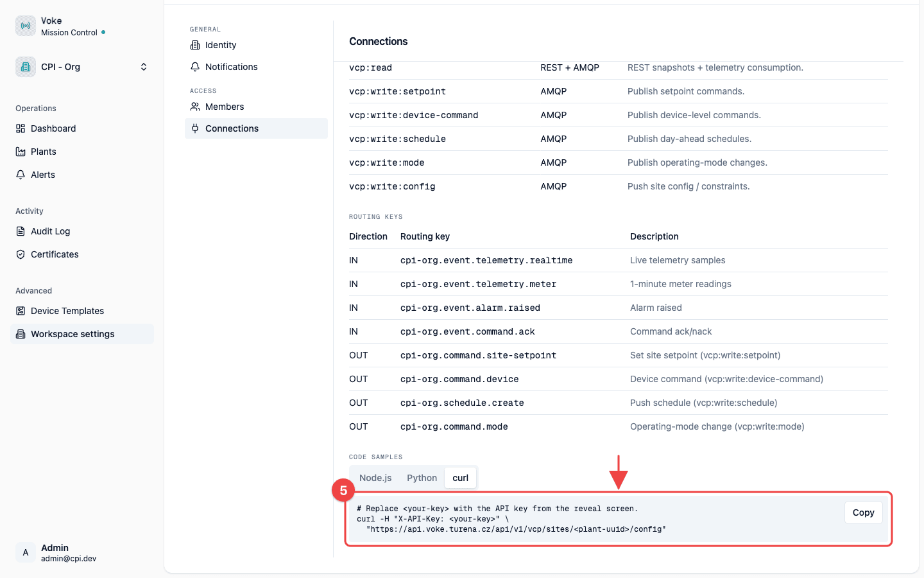Viewport: 924px width, 578px height.
Task: Open Identity settings section
Action: pos(256,45)
